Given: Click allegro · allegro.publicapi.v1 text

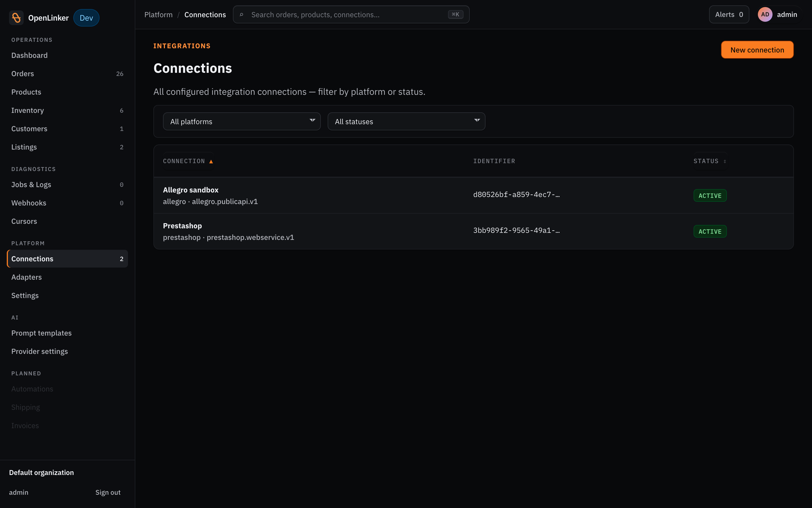Looking at the screenshot, I should (x=210, y=202).
